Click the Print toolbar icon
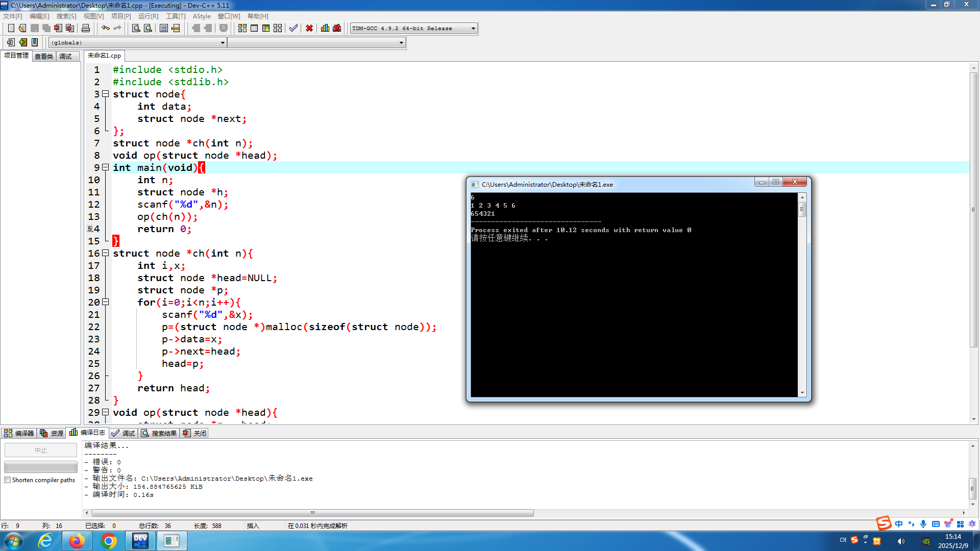The height and width of the screenshot is (551, 980). pyautogui.click(x=86, y=28)
